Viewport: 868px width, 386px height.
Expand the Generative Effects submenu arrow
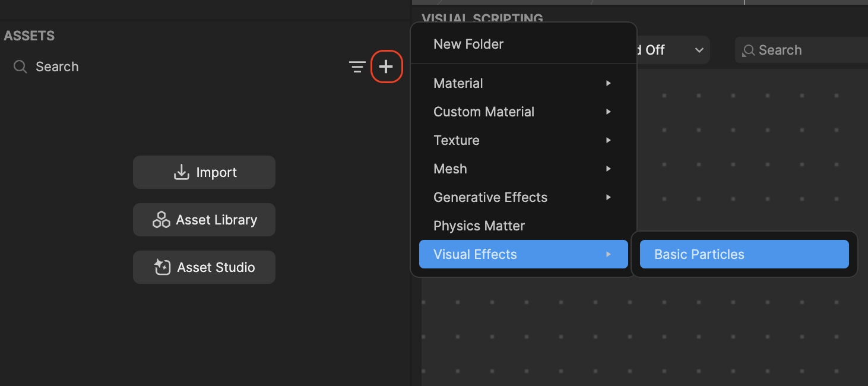pos(608,197)
